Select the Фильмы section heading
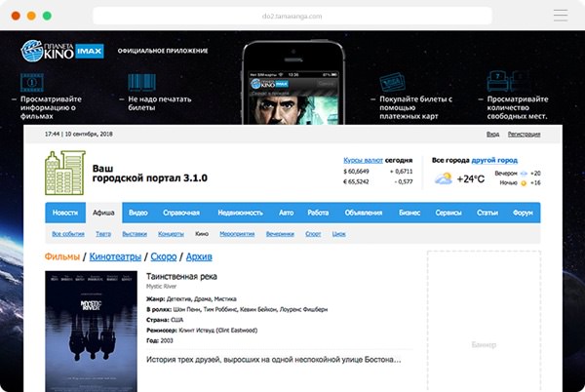 pyautogui.click(x=62, y=256)
